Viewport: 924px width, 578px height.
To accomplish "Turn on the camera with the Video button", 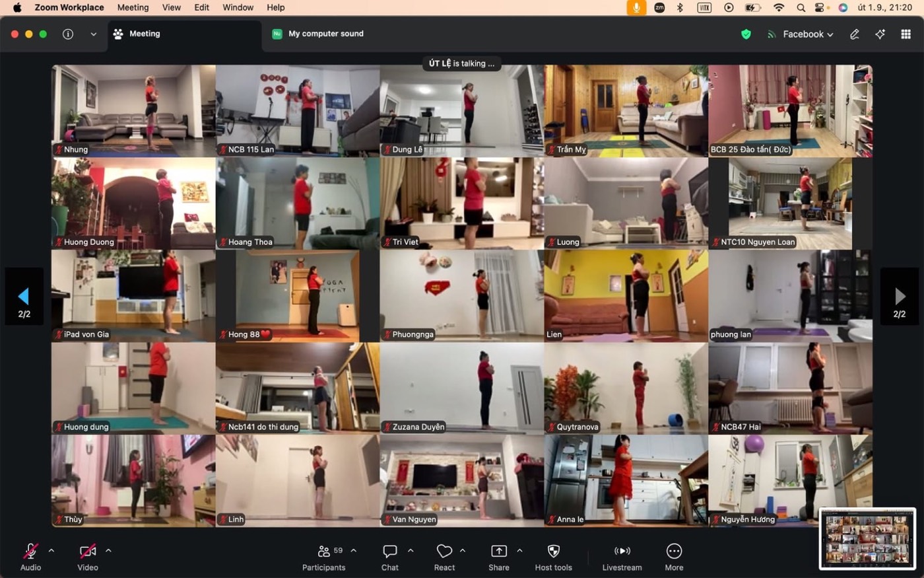I will [x=88, y=557].
